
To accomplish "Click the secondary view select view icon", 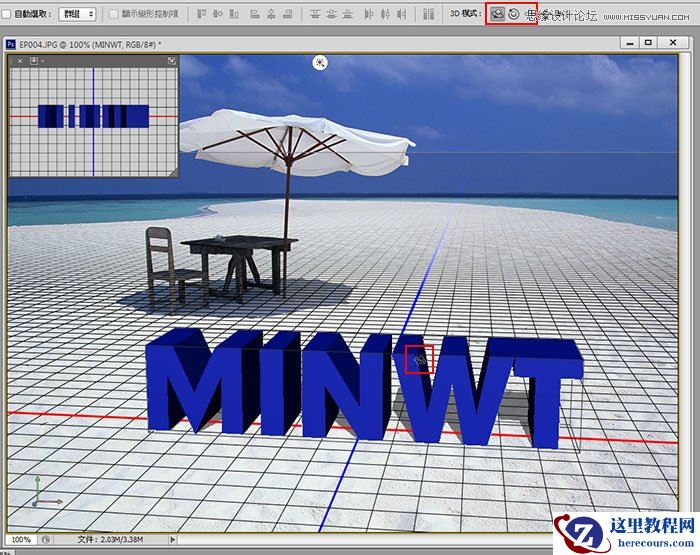I will click(33, 61).
